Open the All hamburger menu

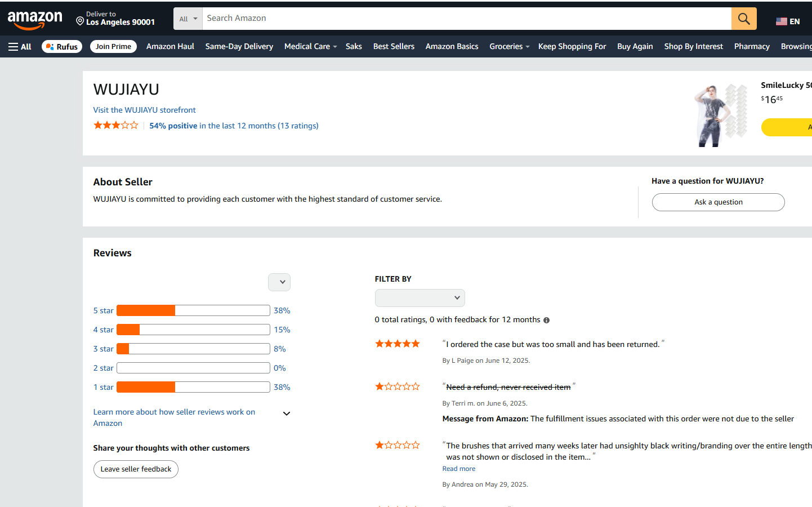[20, 47]
